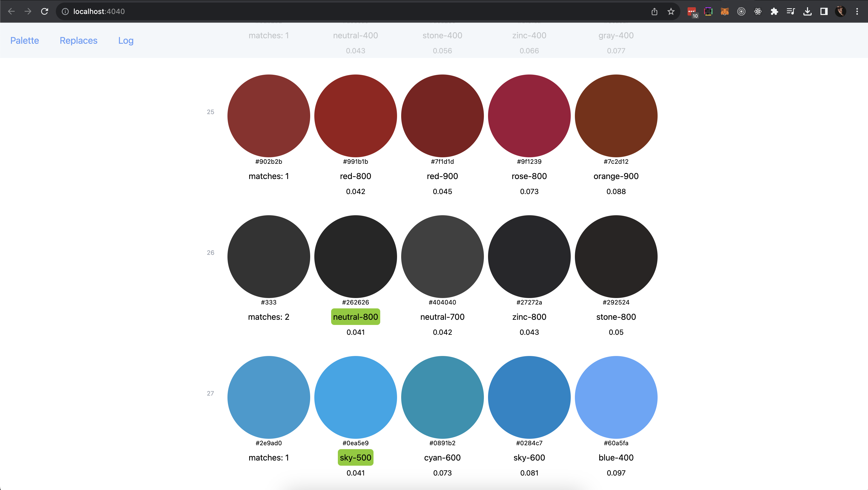The height and width of the screenshot is (490, 868).
Task: Click the share page icon
Action: coord(654,11)
